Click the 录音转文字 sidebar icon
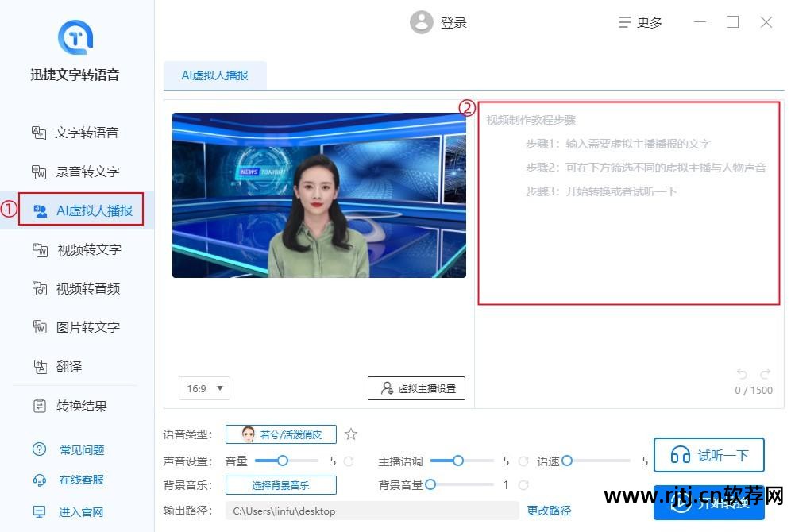The image size is (791, 532). (40, 172)
